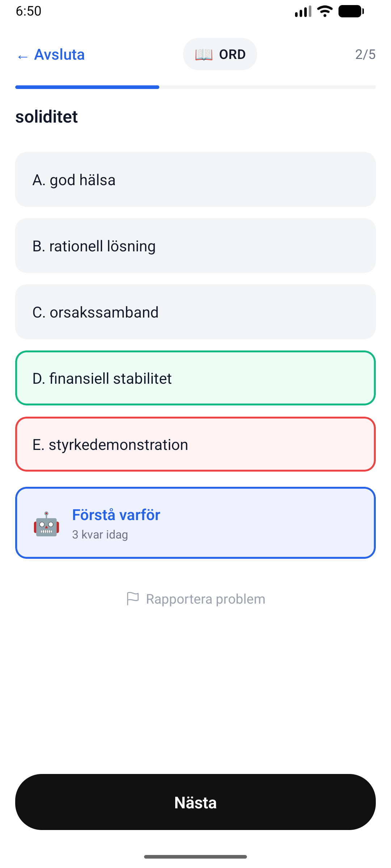Click the flag icon next to Rapportera problem
This screenshot has height=868, width=391.
coord(133,598)
